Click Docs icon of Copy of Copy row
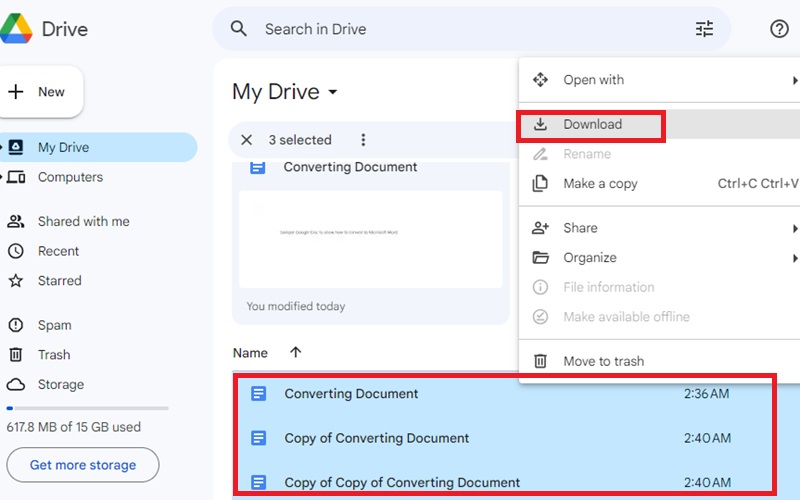This screenshot has height=500, width=800. coord(259,482)
